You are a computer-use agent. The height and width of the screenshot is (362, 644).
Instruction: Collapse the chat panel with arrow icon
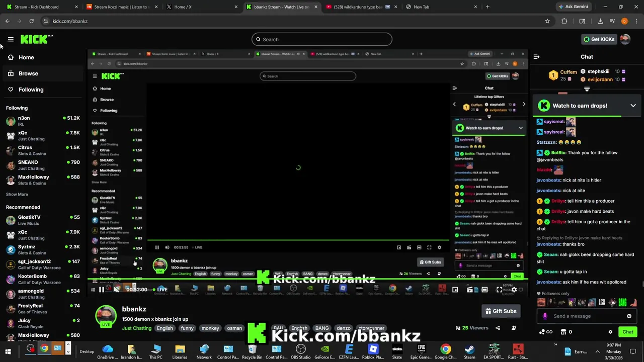coord(536,57)
